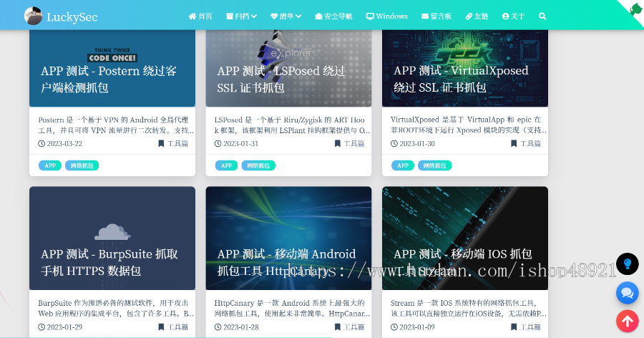The height and width of the screenshot is (338, 644).
Task: Click the 网络抓包 tag on VirtualXposed card
Action: [434, 165]
